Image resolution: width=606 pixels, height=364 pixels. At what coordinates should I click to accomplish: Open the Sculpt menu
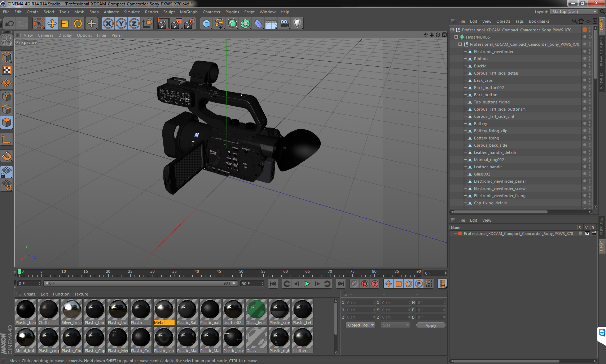pos(169,12)
